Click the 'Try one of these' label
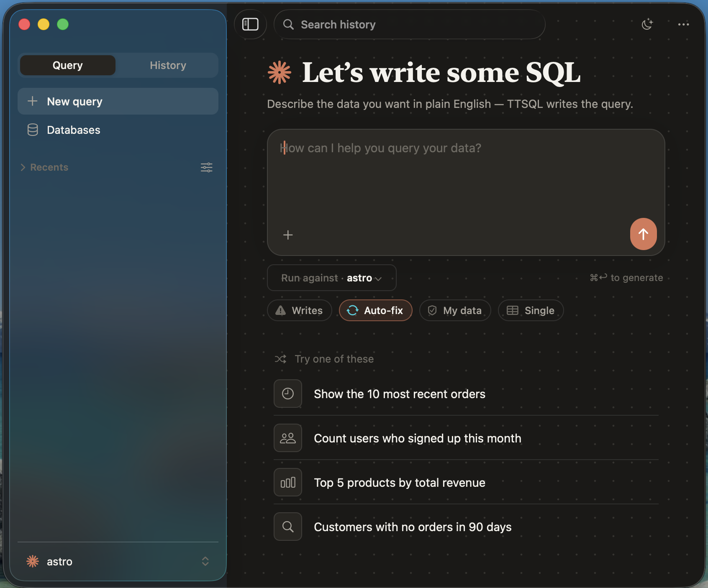 pos(334,359)
